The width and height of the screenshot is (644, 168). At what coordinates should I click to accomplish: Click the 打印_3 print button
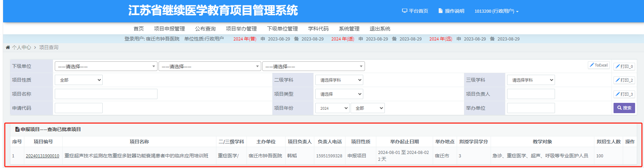[x=624, y=94]
